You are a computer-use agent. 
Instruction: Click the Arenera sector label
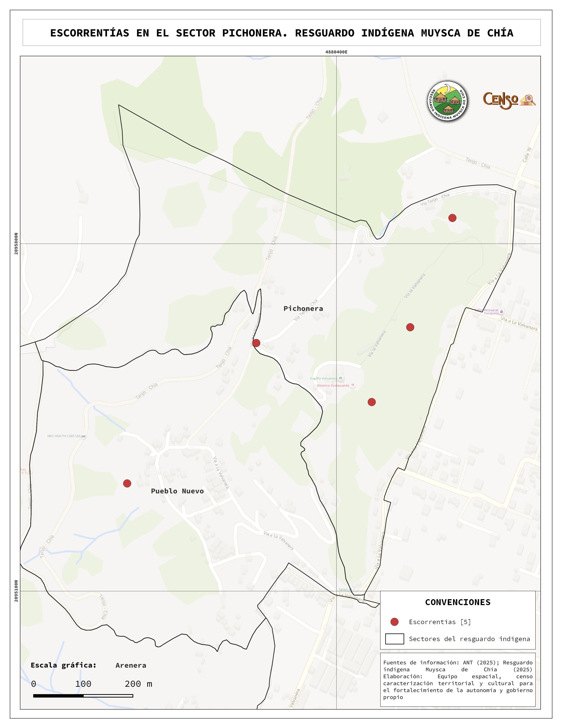[x=131, y=665]
